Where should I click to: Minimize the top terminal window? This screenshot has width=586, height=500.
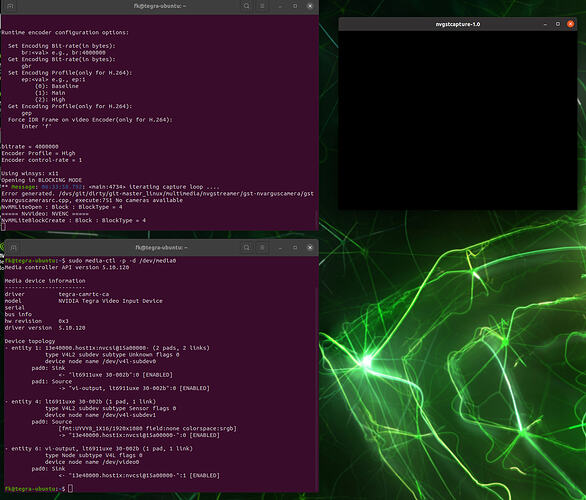(280, 6)
